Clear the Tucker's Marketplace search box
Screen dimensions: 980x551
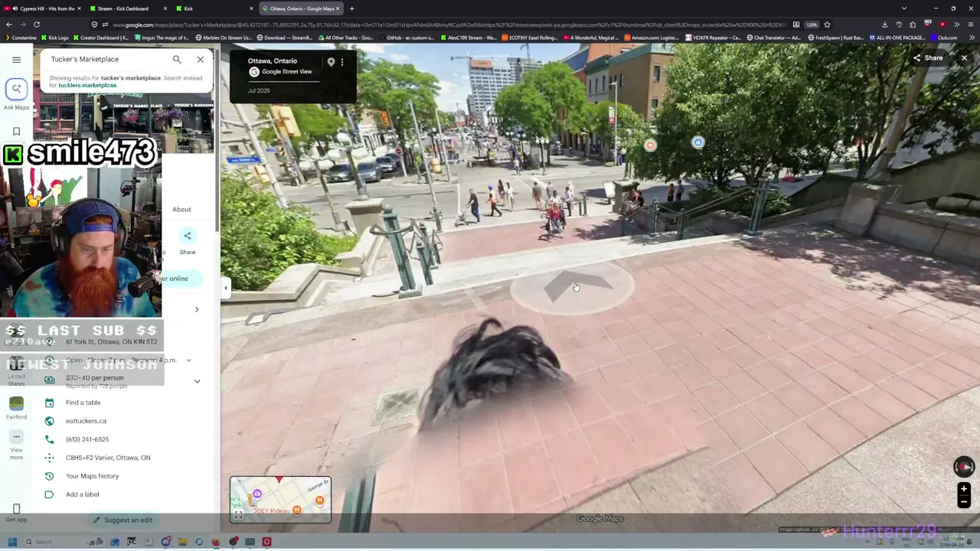(x=201, y=59)
